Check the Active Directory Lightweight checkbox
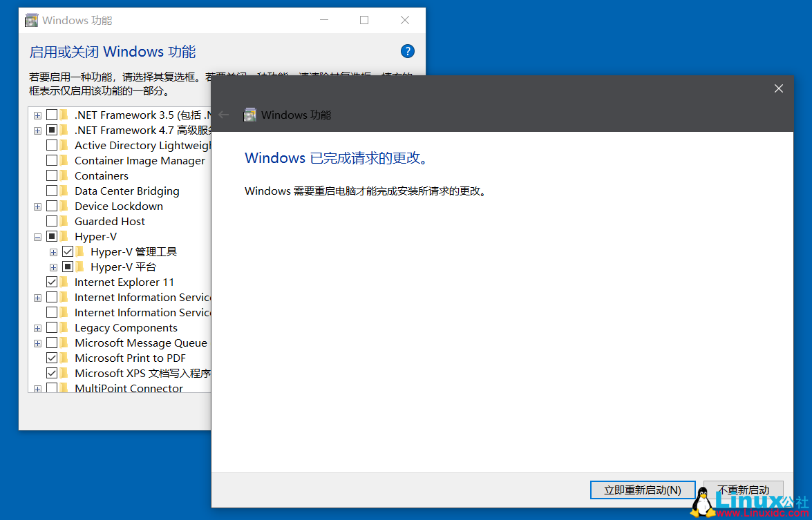The width and height of the screenshot is (812, 520). click(x=52, y=146)
